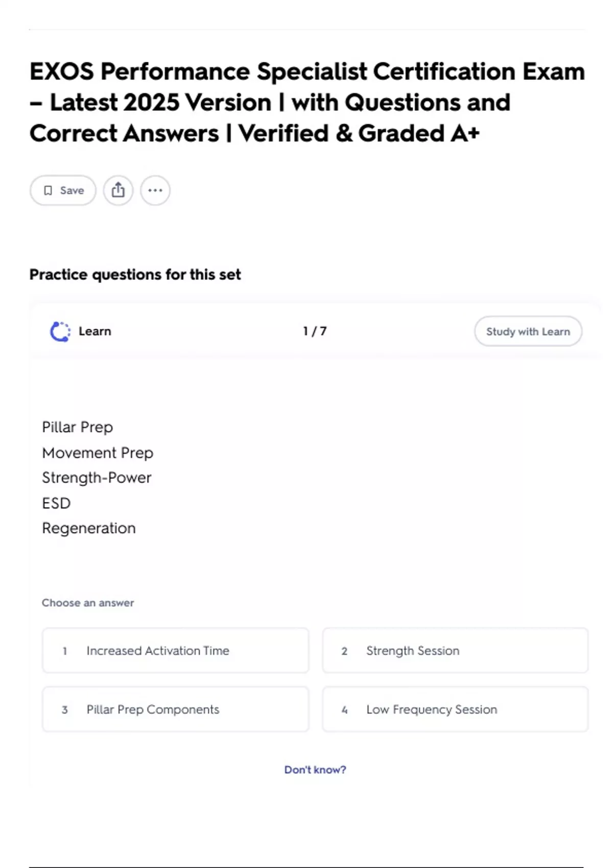613x868 pixels.
Task: Pick answer 3, Pillar Prep Components
Action: click(x=175, y=709)
